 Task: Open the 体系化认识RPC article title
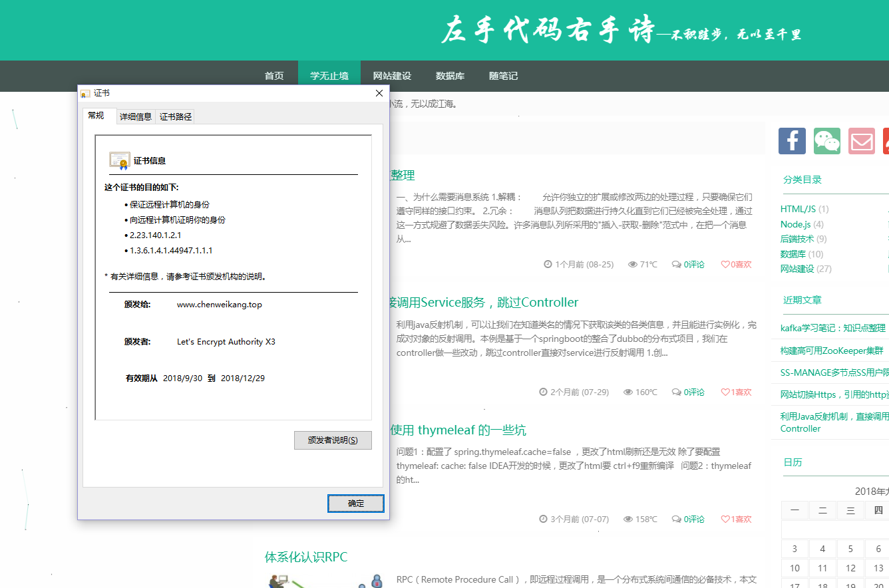306,557
